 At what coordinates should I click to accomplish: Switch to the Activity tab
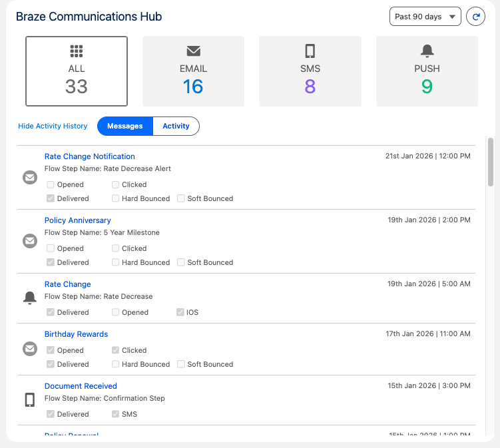point(176,126)
